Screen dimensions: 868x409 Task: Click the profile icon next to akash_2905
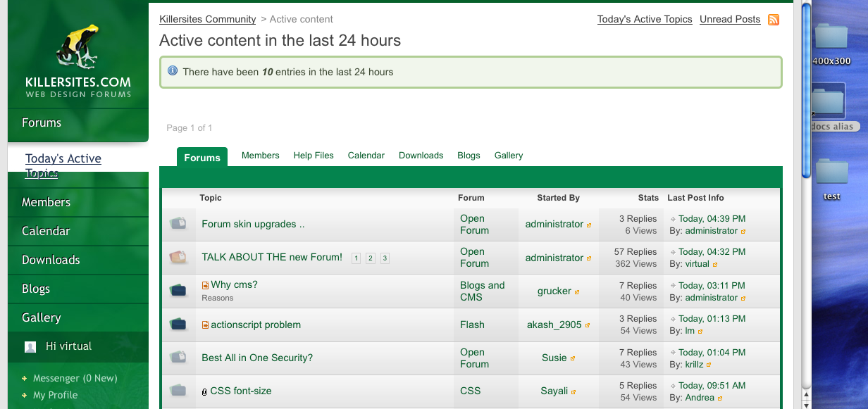coord(588,325)
